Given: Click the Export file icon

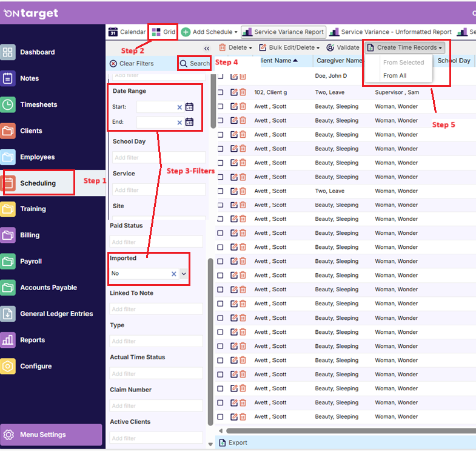Looking at the screenshot, I should click(222, 443).
